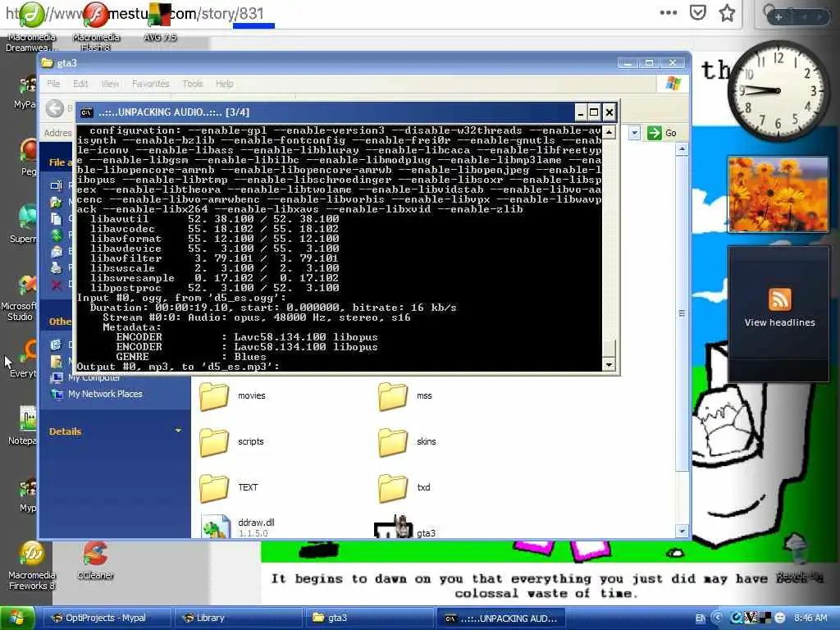Switch to Library taskbar button
The width and height of the screenshot is (840, 630).
click(x=239, y=619)
